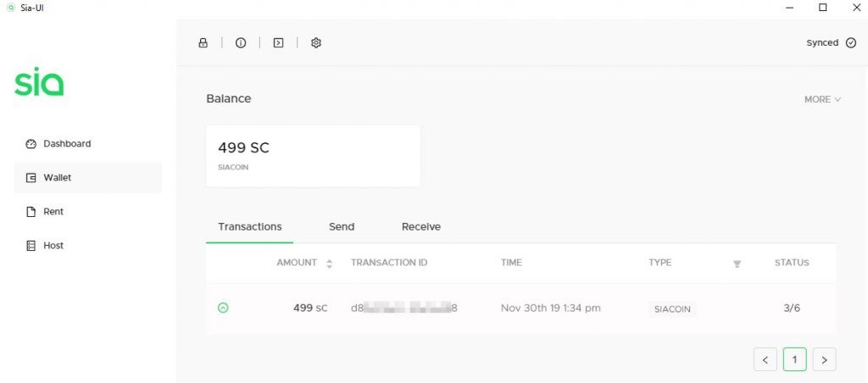Expand the 499 SC transaction row chevron
Screen dimensions: 868x383
coord(223,308)
